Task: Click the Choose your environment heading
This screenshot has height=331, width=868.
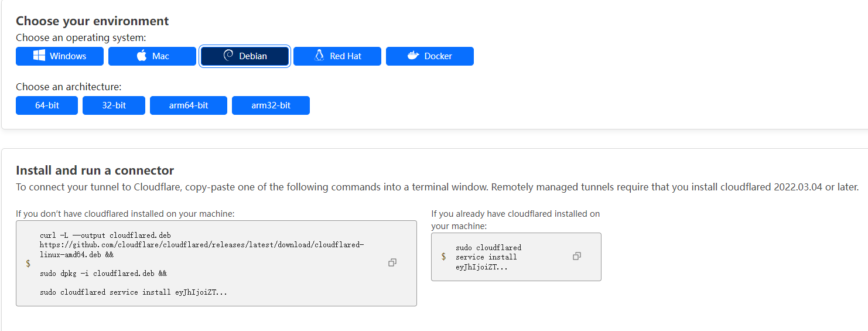Action: click(92, 21)
